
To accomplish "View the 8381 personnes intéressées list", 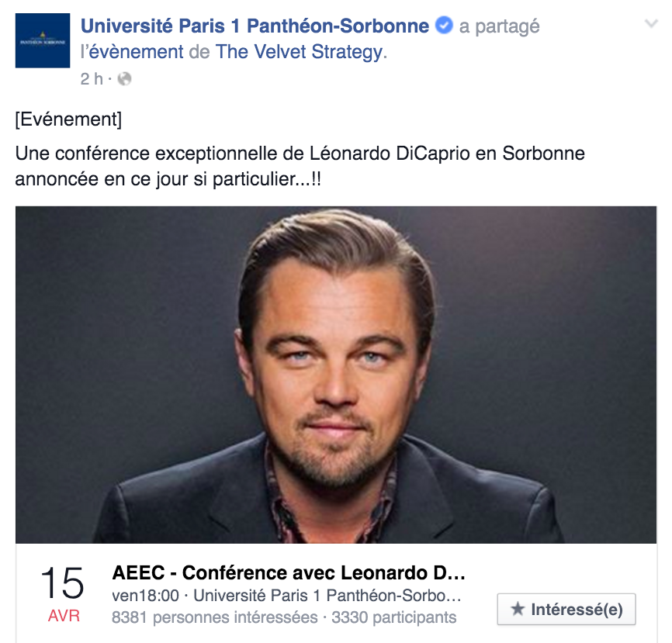I will (215, 617).
